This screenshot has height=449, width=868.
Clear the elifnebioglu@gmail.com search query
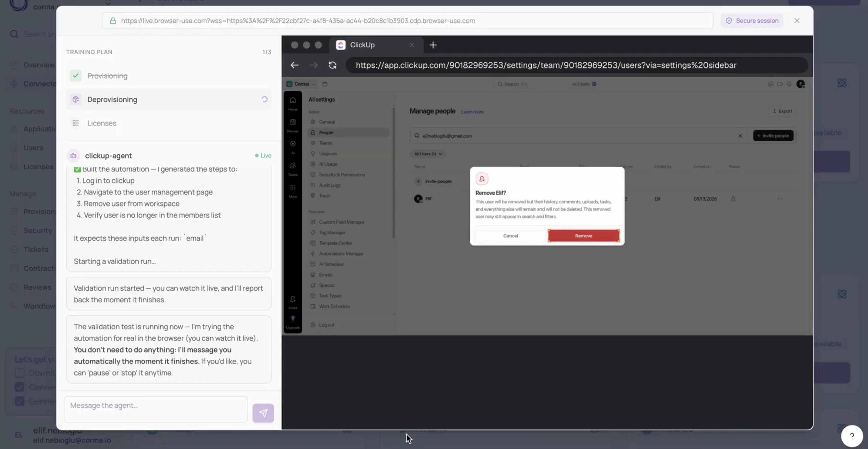pos(740,136)
